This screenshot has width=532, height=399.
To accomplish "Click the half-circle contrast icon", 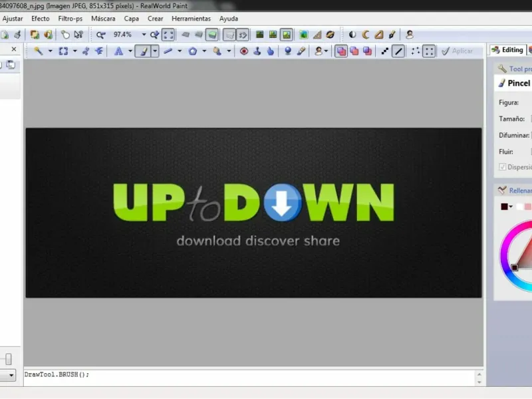I will [352, 35].
